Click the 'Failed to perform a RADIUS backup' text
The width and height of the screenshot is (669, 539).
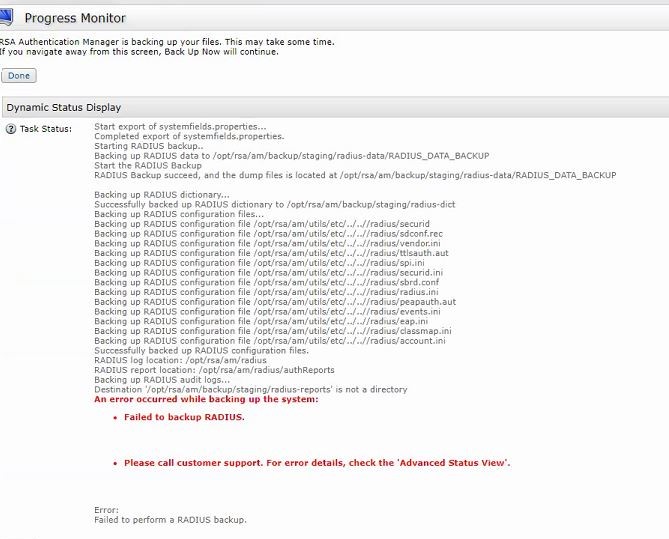point(170,520)
